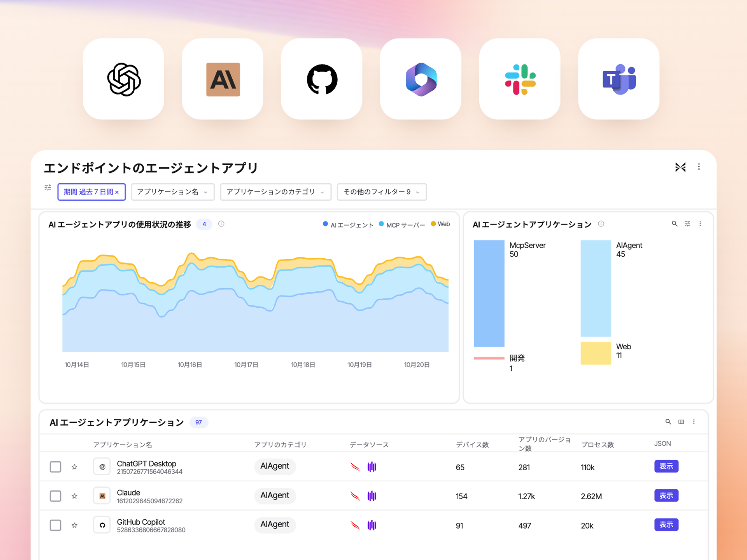Click the 97 count badge beside table title
This screenshot has height=560, width=747.
click(x=198, y=422)
